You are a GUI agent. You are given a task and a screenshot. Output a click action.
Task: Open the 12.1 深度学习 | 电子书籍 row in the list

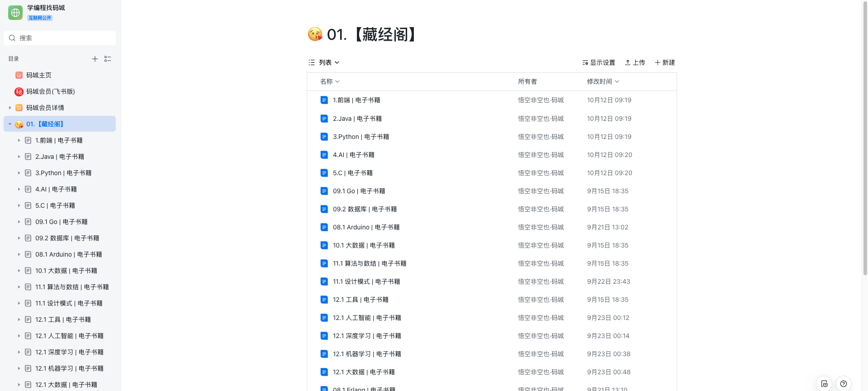tap(492, 336)
